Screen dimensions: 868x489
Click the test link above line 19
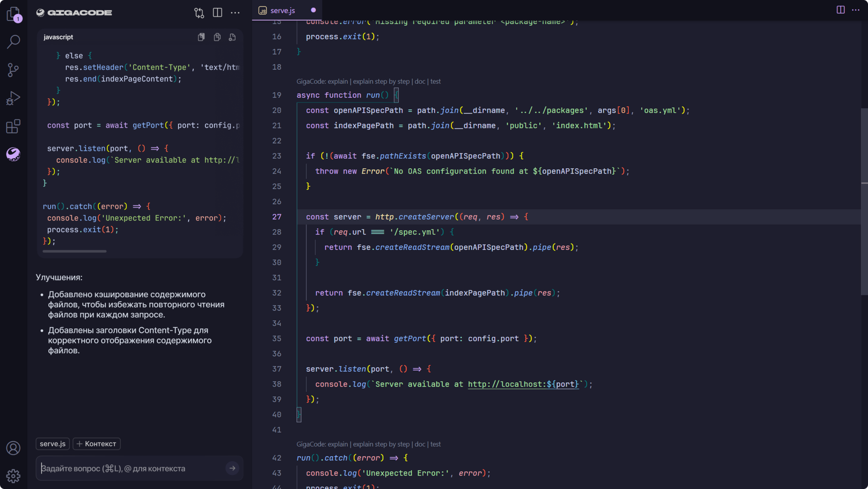coord(436,81)
